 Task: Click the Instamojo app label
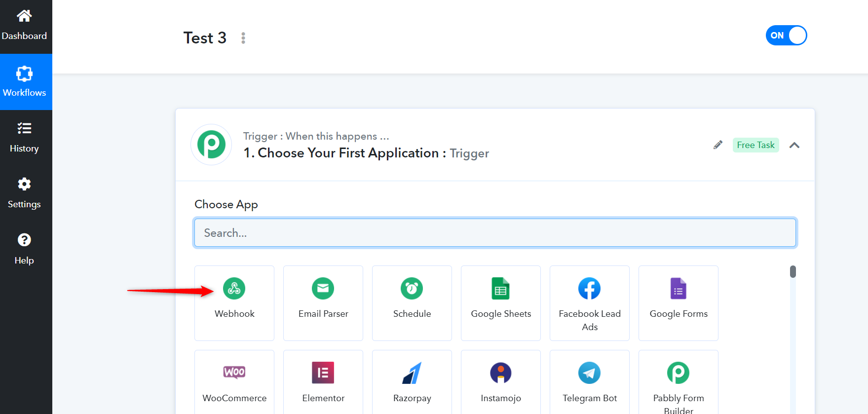click(x=501, y=398)
